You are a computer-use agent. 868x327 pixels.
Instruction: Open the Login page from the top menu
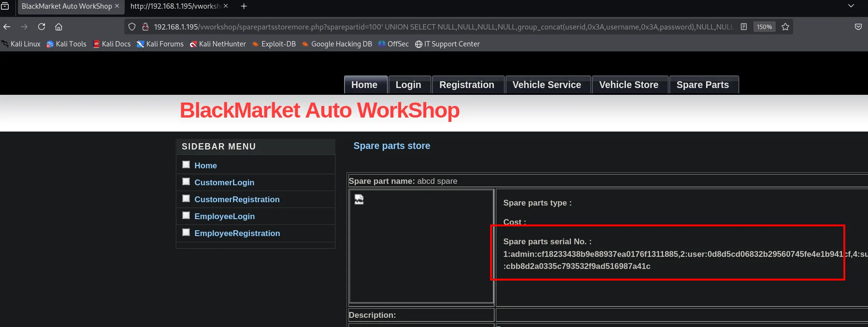click(x=409, y=85)
